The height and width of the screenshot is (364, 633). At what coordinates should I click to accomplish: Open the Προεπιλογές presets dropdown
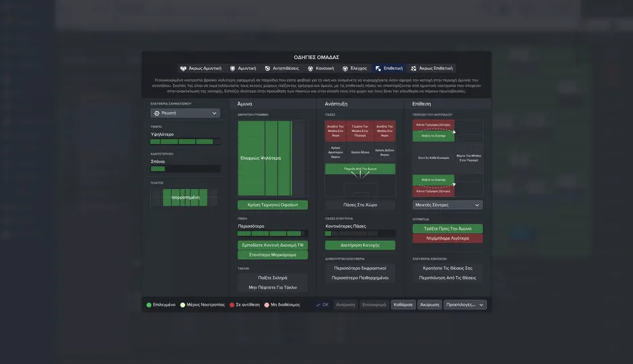coord(465,305)
